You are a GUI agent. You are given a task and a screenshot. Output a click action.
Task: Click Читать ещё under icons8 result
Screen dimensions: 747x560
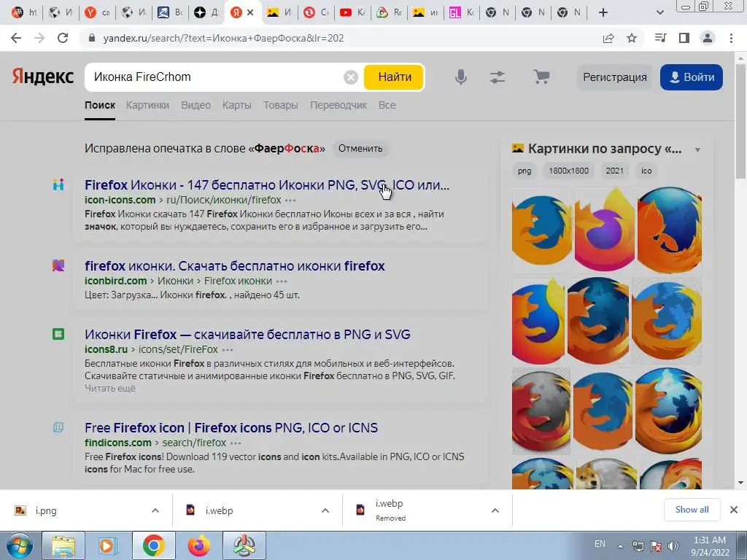point(110,389)
